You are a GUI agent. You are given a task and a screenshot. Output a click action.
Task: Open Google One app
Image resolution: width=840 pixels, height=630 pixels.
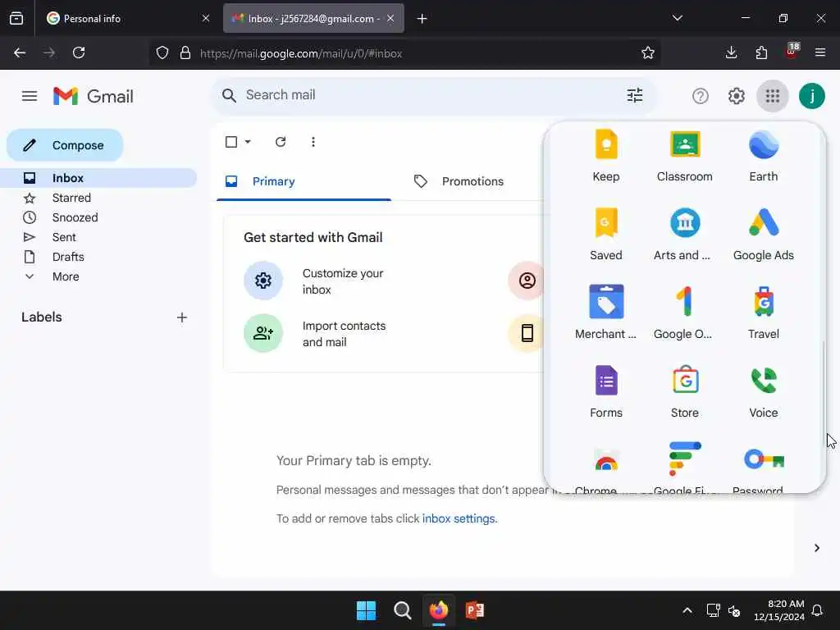tap(685, 313)
